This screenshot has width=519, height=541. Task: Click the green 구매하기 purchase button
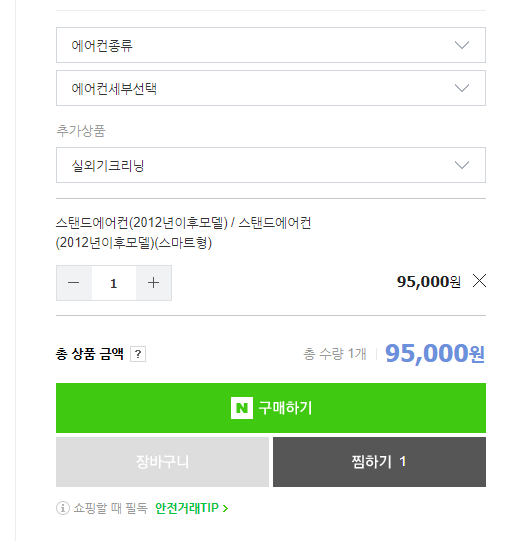(x=271, y=408)
